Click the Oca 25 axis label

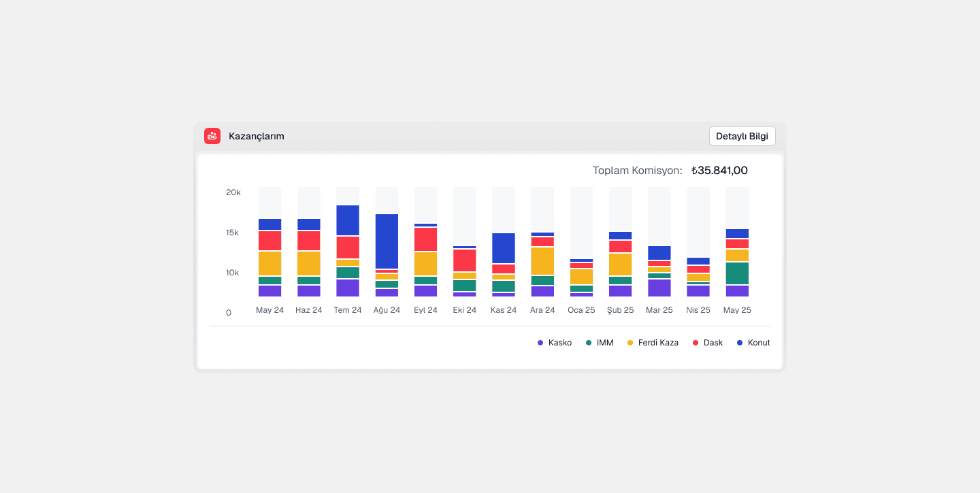point(581,310)
